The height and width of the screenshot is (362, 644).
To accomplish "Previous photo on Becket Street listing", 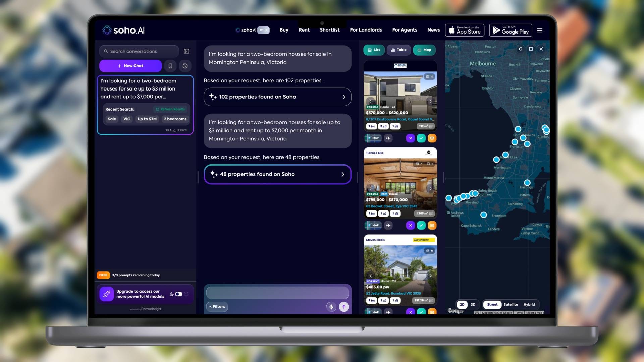I will click(x=371, y=189).
